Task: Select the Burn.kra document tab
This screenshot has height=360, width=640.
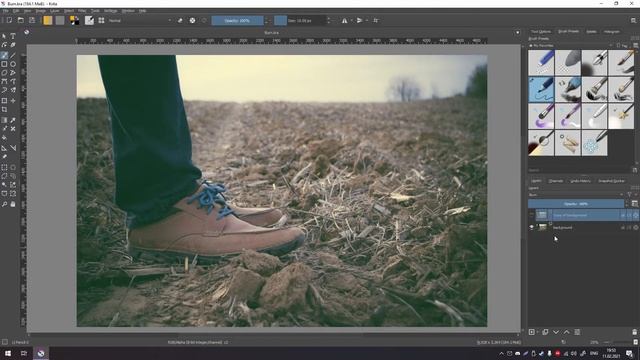Action: click(x=271, y=32)
